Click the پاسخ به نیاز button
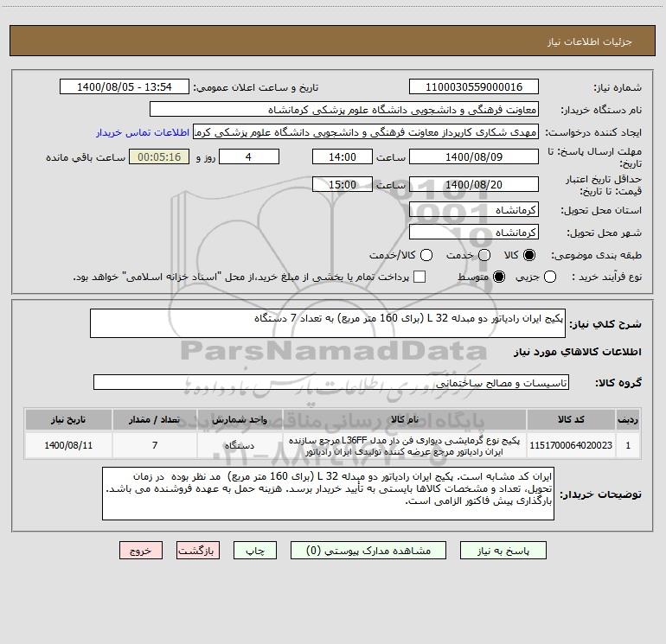 click(x=503, y=551)
